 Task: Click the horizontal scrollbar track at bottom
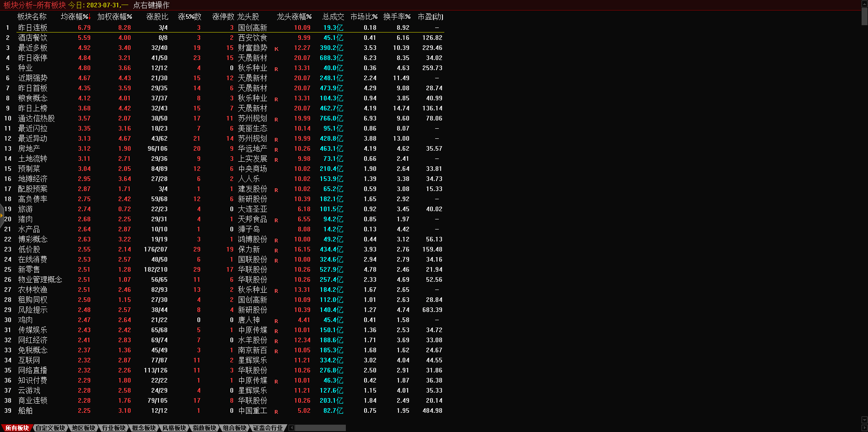(x=321, y=428)
